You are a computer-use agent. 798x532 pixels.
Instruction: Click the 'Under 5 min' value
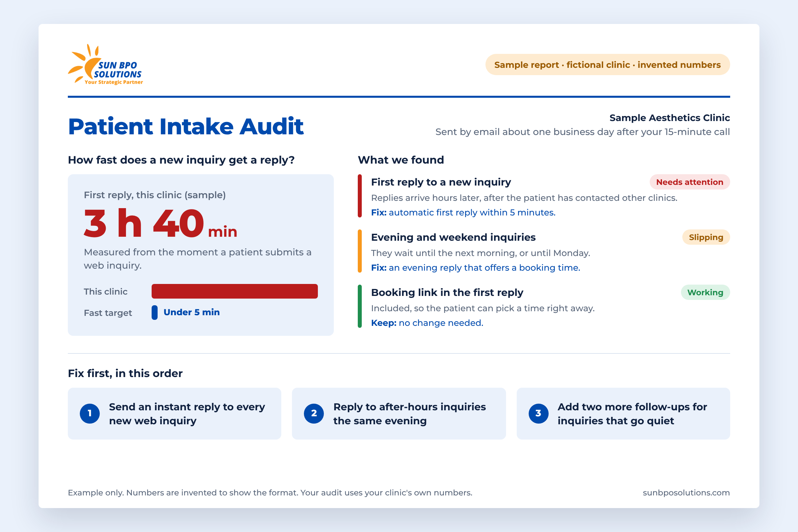pyautogui.click(x=192, y=312)
